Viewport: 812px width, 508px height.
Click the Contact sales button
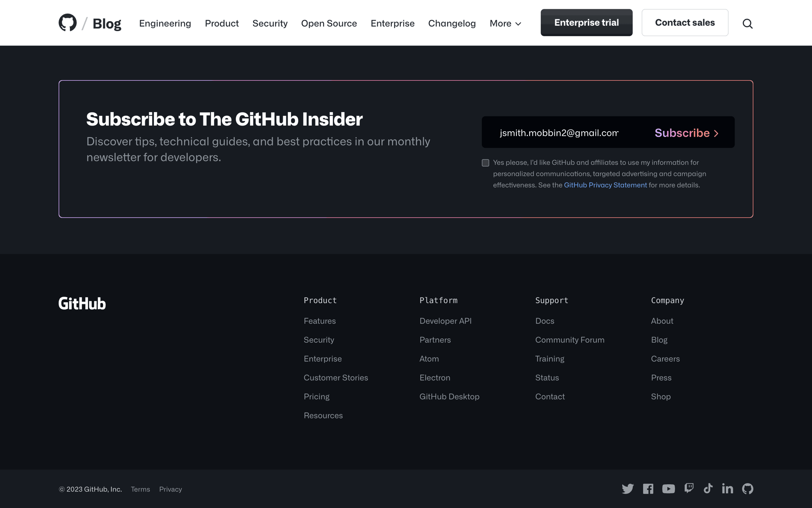pyautogui.click(x=685, y=22)
